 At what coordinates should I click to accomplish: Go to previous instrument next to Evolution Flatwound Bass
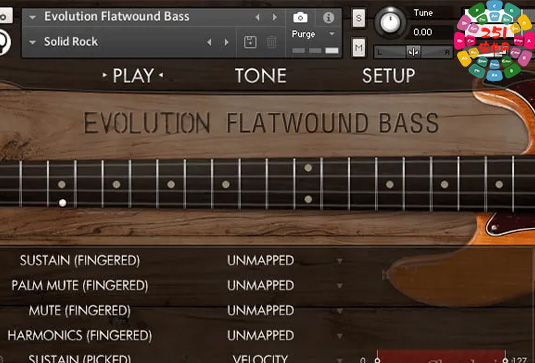pyautogui.click(x=258, y=17)
